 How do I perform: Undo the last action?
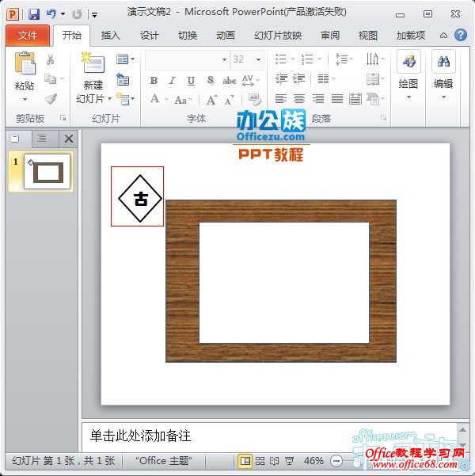51,14
